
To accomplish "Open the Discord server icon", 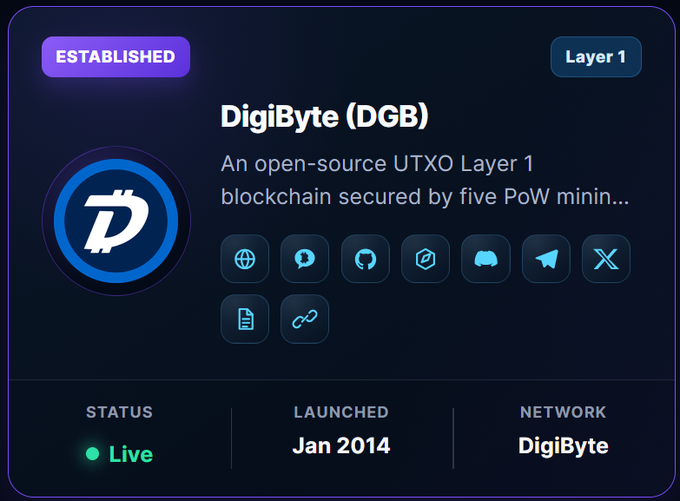I will [x=486, y=259].
